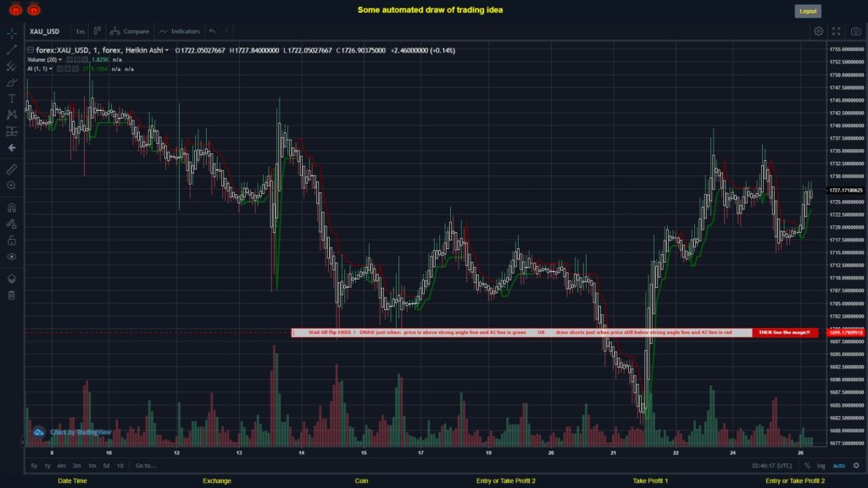
Task: Open the prediction and measurement tools
Action: point(12,131)
